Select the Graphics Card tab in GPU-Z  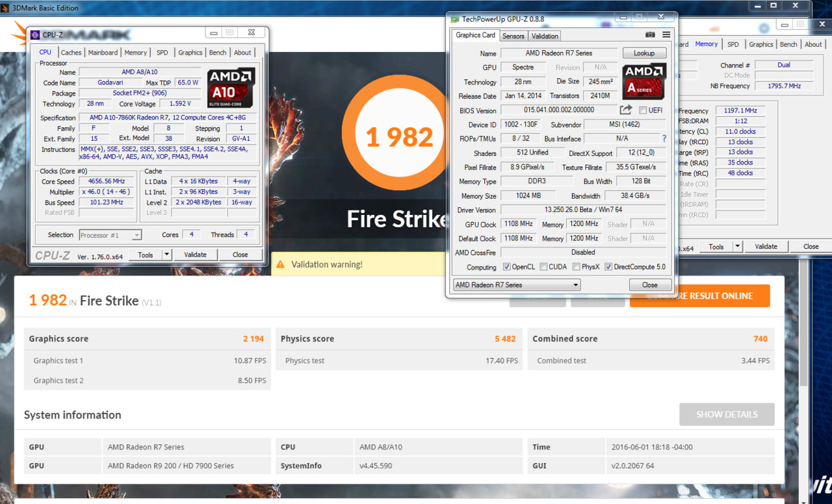(x=476, y=35)
